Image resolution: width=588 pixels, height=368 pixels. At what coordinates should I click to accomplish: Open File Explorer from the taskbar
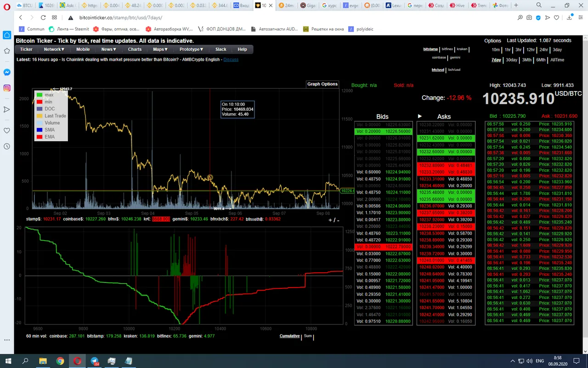click(43, 361)
